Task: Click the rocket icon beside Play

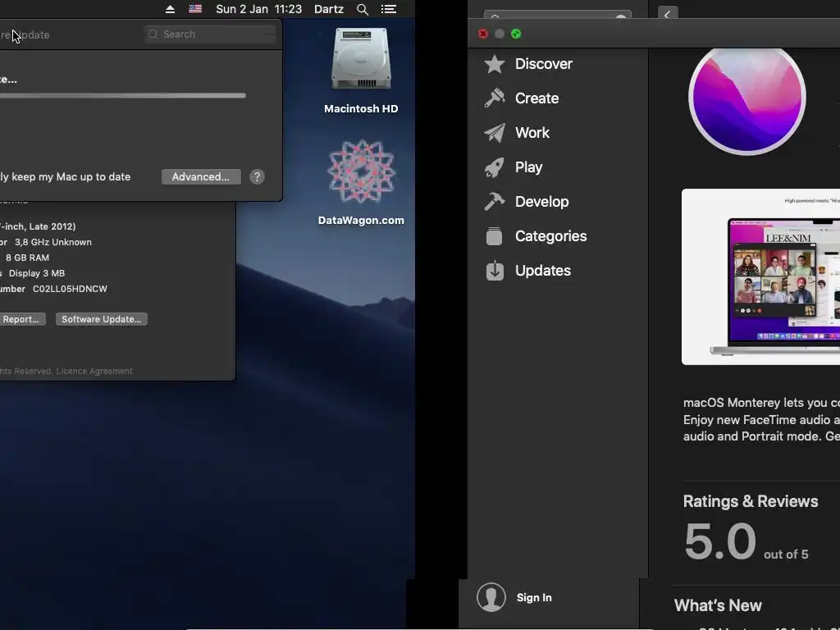Action: pyautogui.click(x=494, y=167)
